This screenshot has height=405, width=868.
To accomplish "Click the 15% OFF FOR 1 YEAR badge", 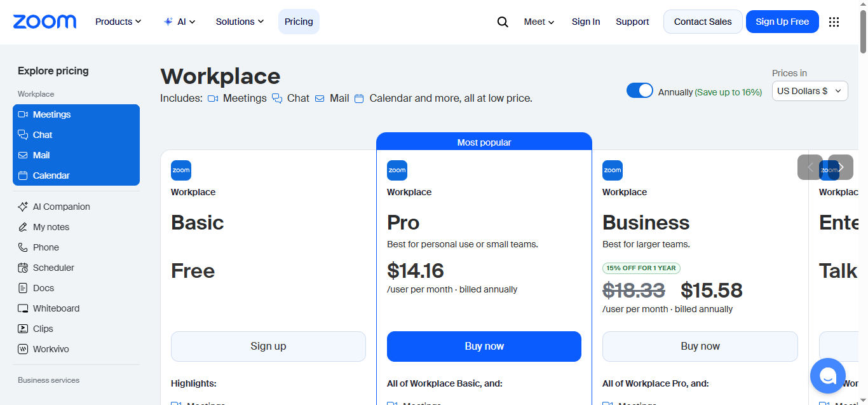I will point(641,268).
